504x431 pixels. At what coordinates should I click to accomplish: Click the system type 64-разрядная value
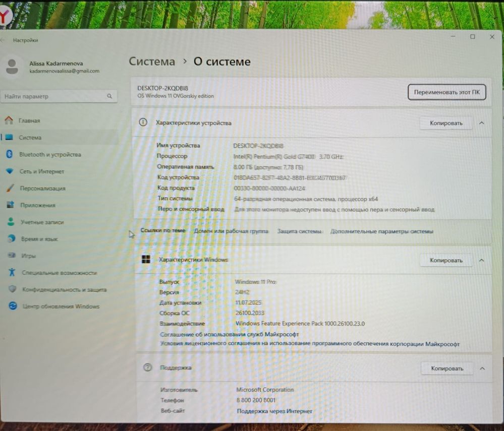(306, 199)
